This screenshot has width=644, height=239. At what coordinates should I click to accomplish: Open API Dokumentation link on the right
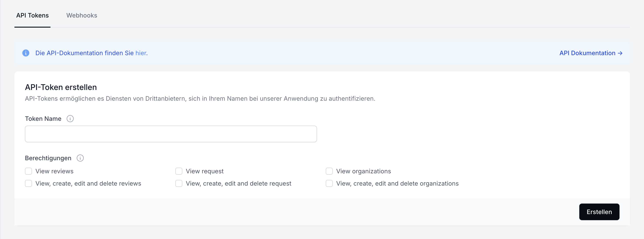pos(587,53)
